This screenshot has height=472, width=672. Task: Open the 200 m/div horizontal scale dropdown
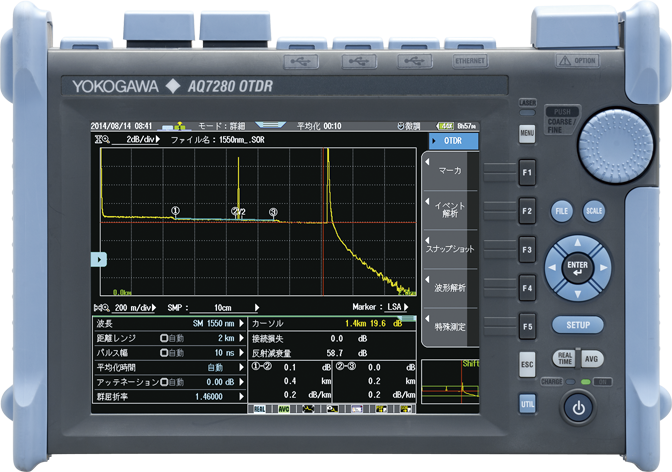tap(135, 308)
